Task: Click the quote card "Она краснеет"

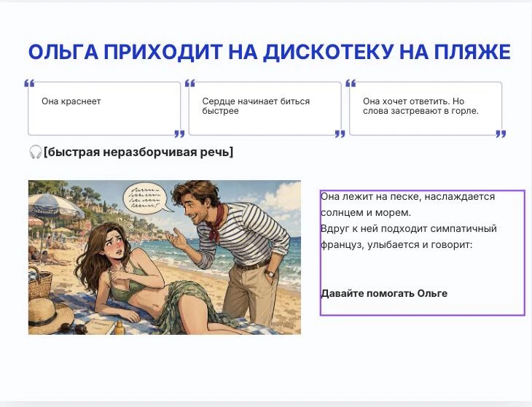Action: coord(104,109)
